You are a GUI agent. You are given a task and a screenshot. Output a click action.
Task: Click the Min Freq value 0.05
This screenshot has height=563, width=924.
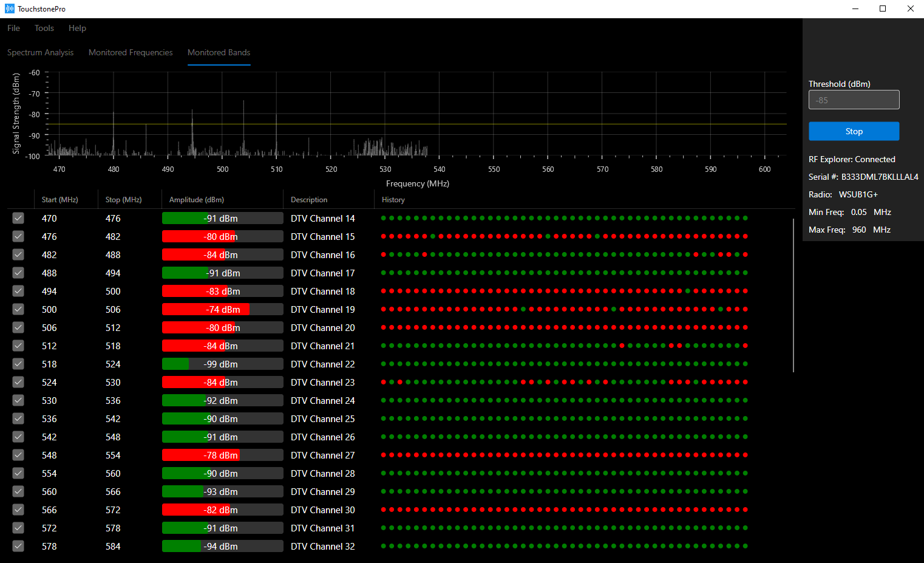(858, 212)
